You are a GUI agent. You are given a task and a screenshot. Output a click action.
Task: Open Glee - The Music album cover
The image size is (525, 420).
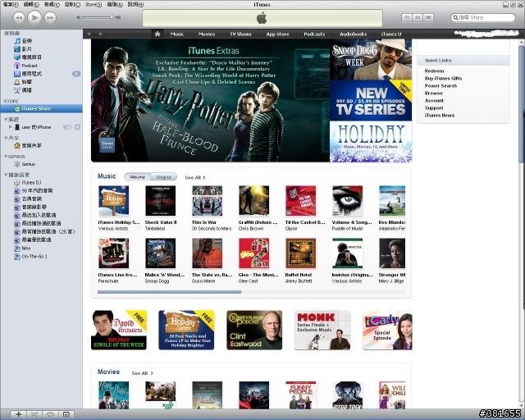pos(253,253)
